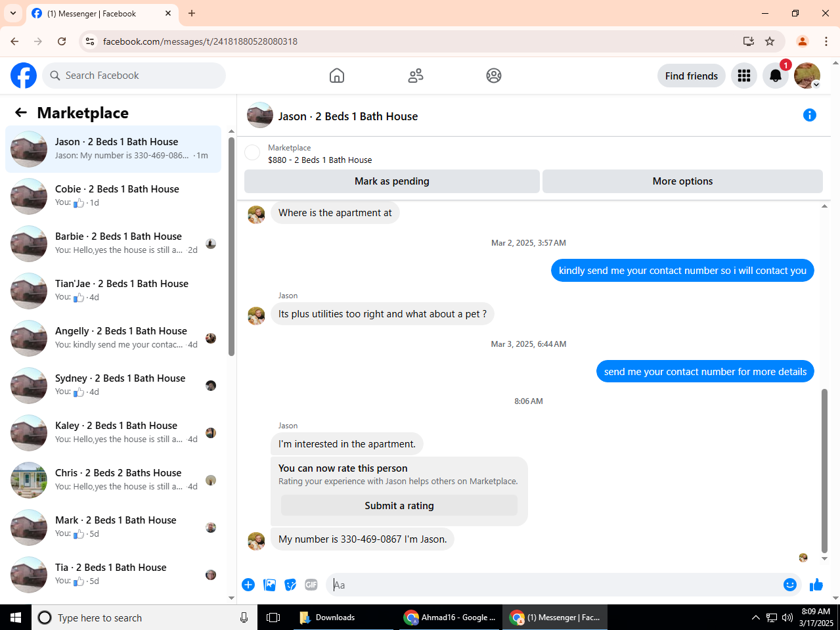Close the Messenger browser tab
The width and height of the screenshot is (840, 630).
(168, 13)
